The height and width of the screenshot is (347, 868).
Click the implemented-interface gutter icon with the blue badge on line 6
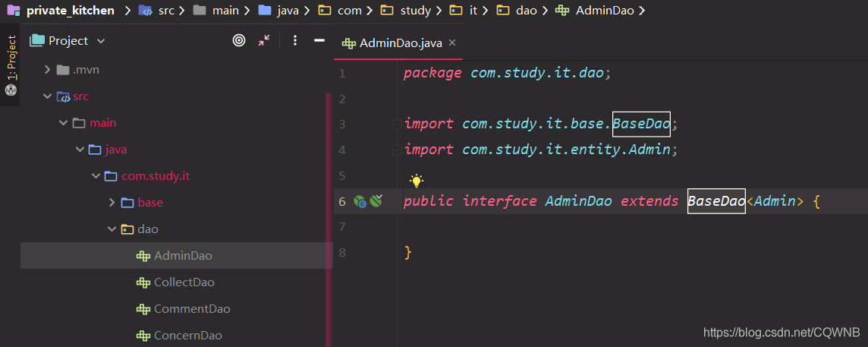360,202
